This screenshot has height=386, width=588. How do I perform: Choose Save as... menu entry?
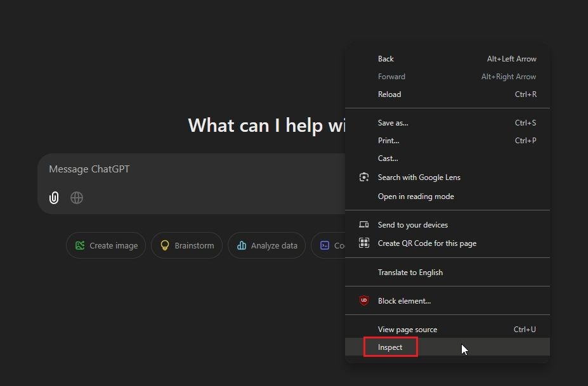447,122
